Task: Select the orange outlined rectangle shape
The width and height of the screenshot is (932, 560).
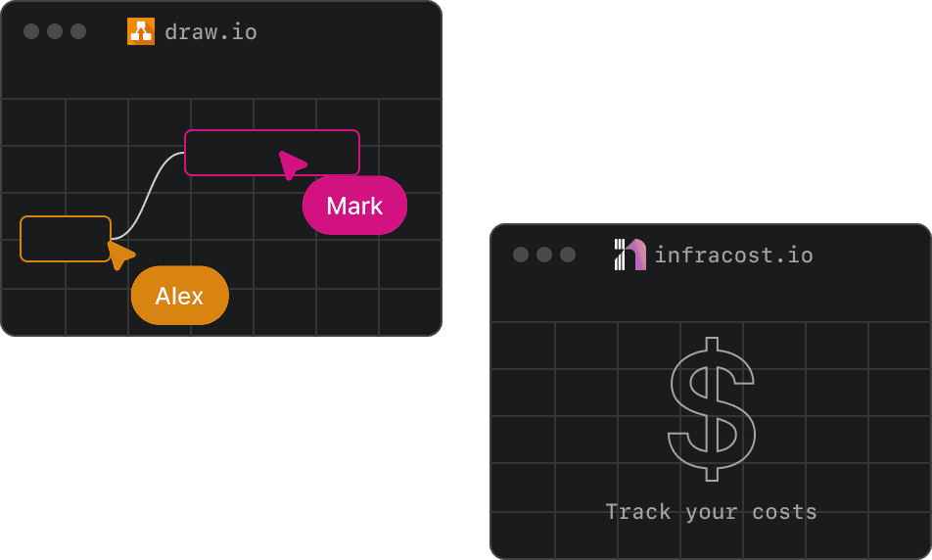Action: [66, 239]
